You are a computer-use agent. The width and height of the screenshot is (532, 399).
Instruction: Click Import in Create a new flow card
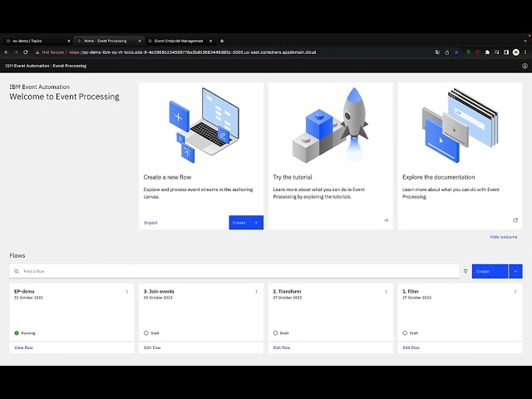pyautogui.click(x=150, y=223)
